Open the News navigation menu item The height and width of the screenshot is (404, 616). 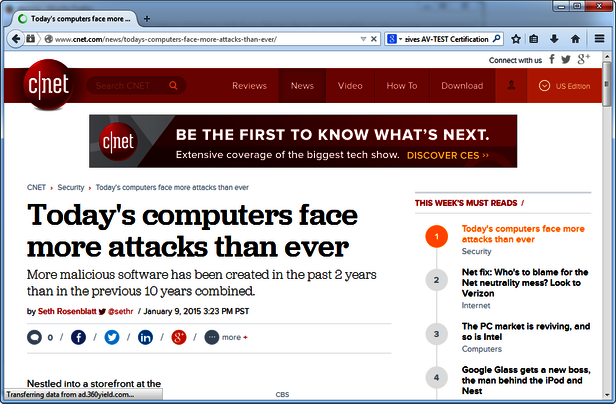point(302,86)
